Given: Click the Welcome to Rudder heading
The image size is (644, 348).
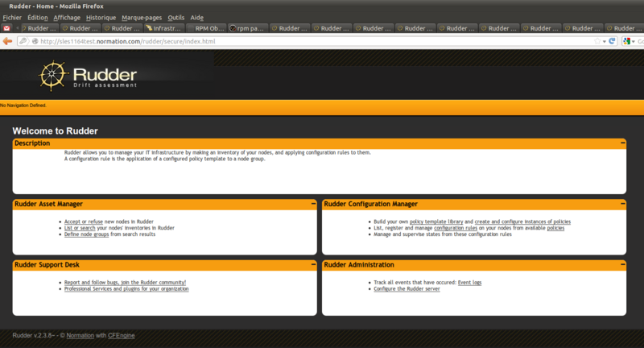Looking at the screenshot, I should pos(55,131).
